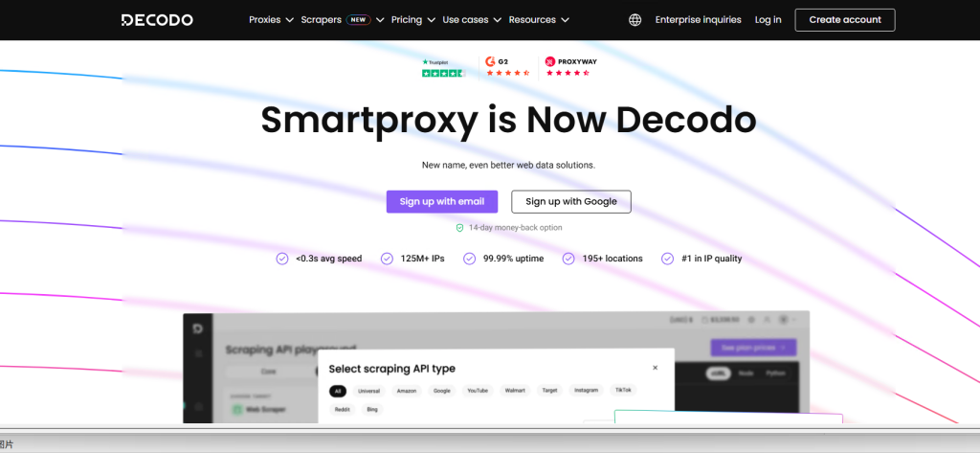Click Sign up with email button

click(x=442, y=201)
